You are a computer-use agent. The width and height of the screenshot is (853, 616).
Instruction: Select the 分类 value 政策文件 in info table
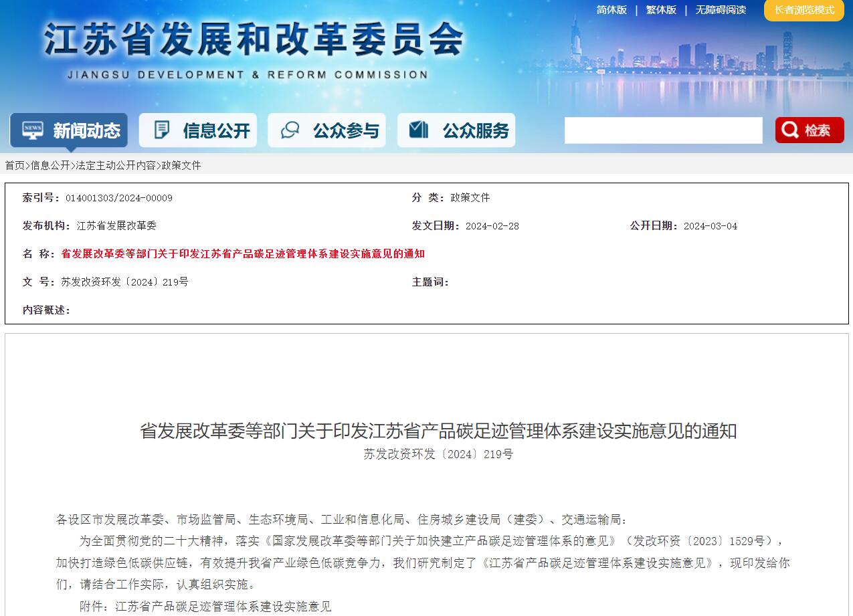470,197
